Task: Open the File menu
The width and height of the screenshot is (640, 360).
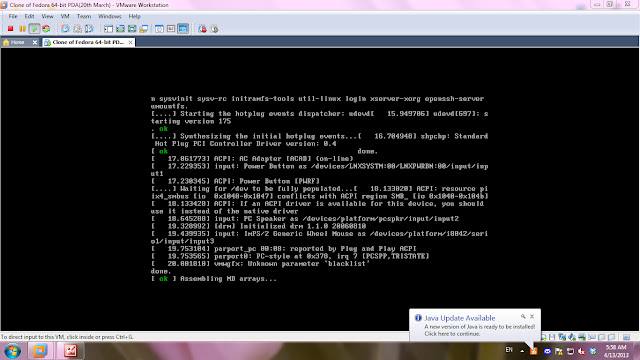Action: pyautogui.click(x=13, y=16)
